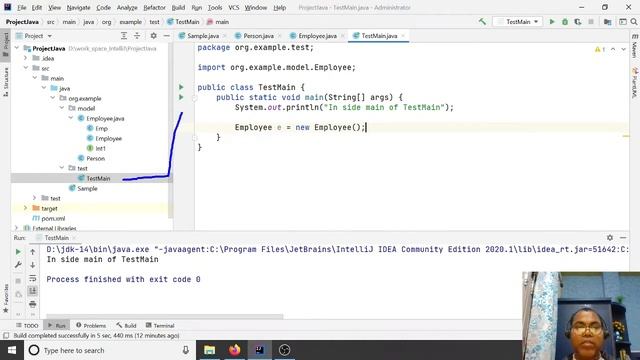Open Project panel settings gear
640x360 pixels.
click(x=153, y=36)
